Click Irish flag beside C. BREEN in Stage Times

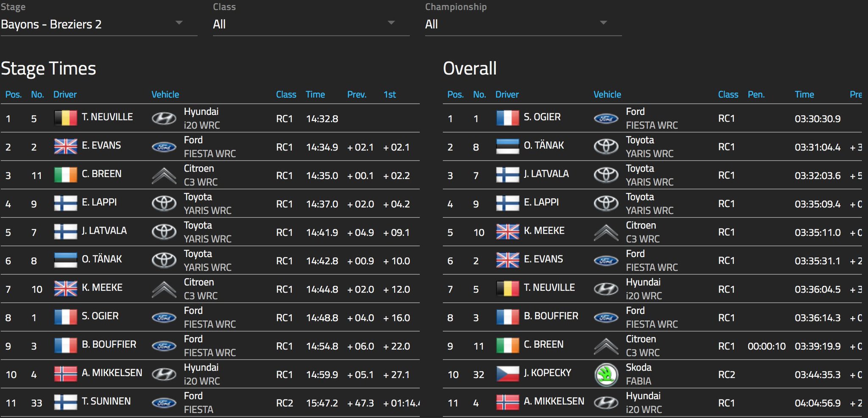66,175
